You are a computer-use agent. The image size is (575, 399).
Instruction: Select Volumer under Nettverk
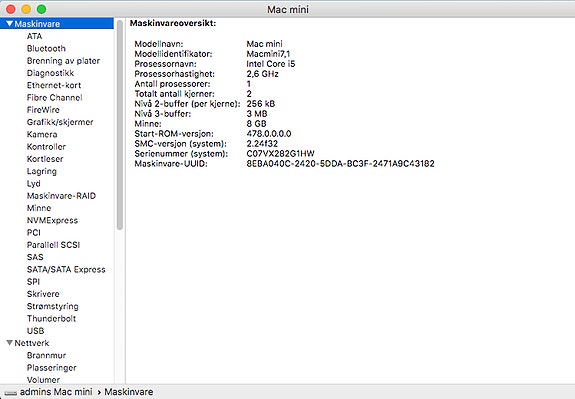(x=43, y=380)
